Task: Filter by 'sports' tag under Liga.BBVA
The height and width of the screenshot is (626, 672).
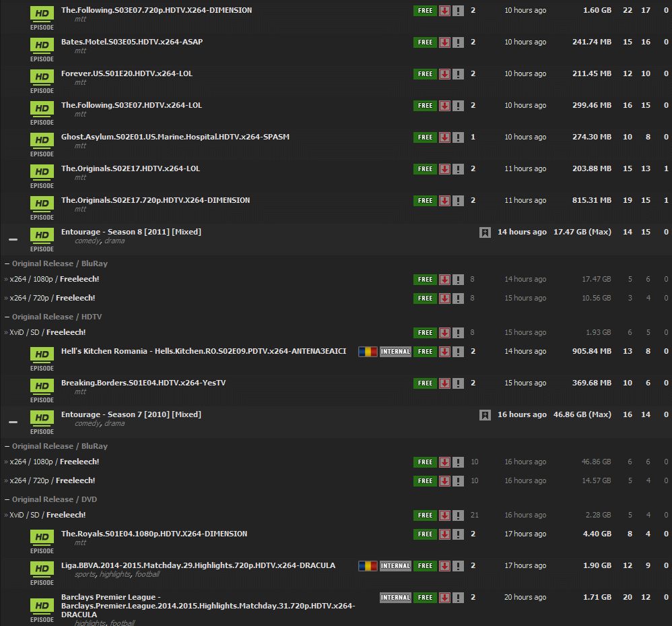Action: point(86,575)
